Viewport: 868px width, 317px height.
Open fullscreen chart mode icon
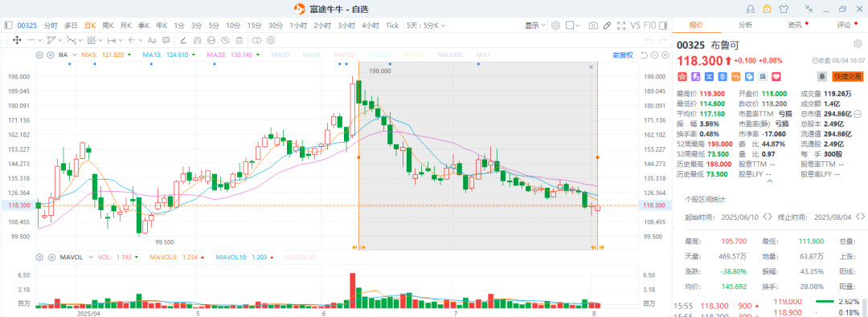point(621,26)
